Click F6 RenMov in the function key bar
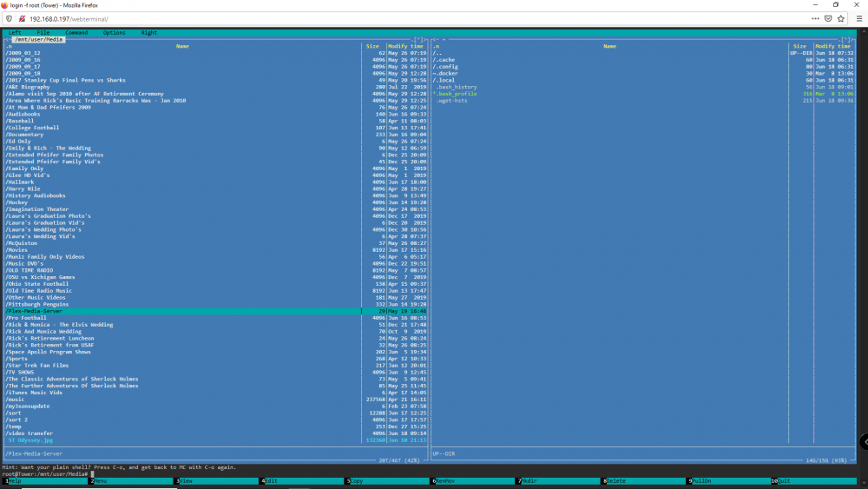Screen dimensions: 868x489 [x=445, y=480]
